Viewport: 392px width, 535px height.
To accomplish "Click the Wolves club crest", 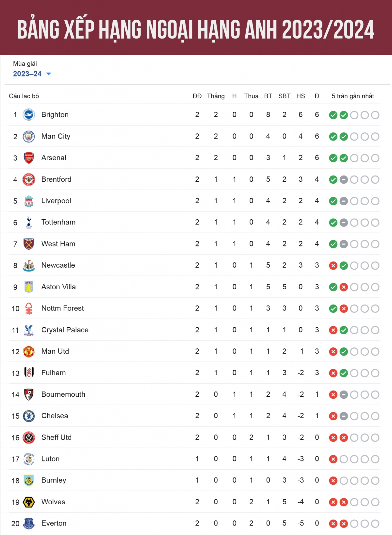I will click(29, 502).
